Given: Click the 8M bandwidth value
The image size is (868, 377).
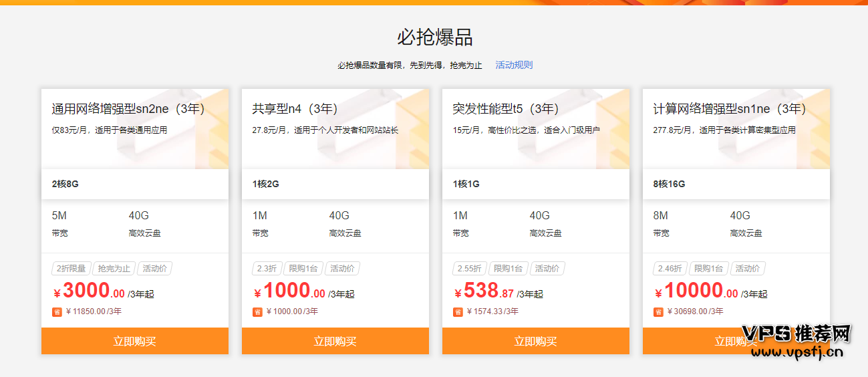Looking at the screenshot, I should coord(661,216).
